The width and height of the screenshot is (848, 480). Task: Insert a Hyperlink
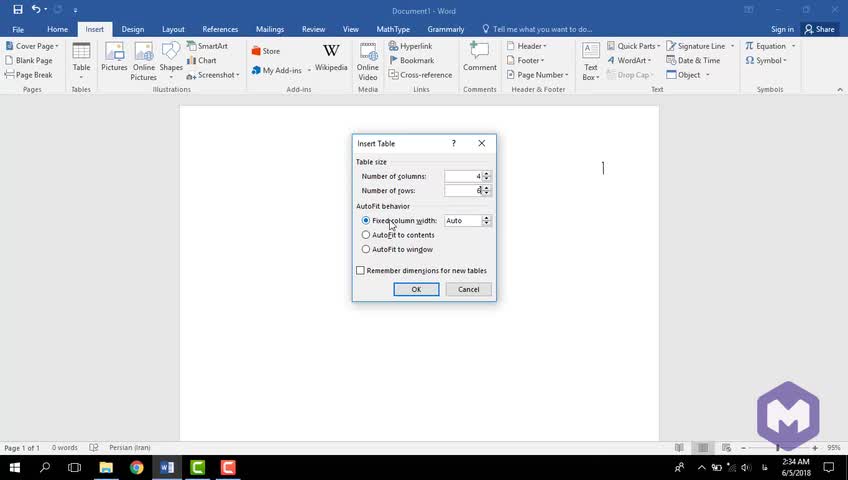[410, 46]
